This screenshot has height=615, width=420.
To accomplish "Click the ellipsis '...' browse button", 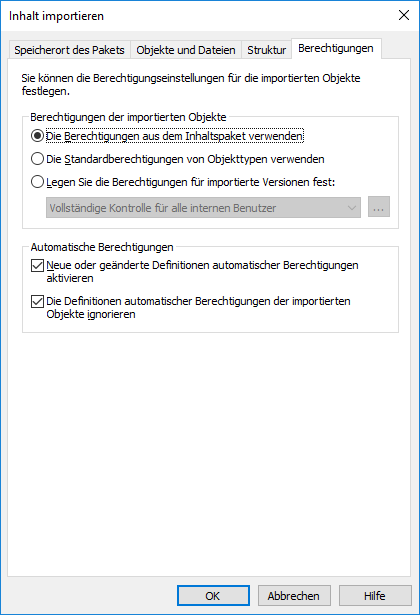I will coord(378,207).
